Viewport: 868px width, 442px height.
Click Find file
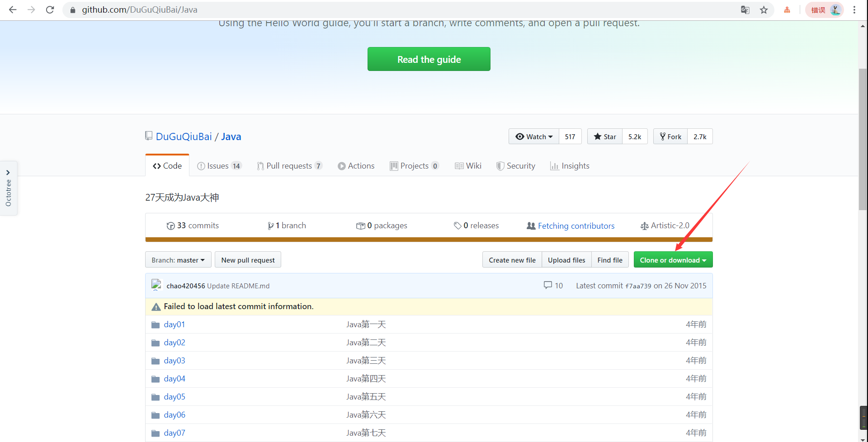coord(610,260)
